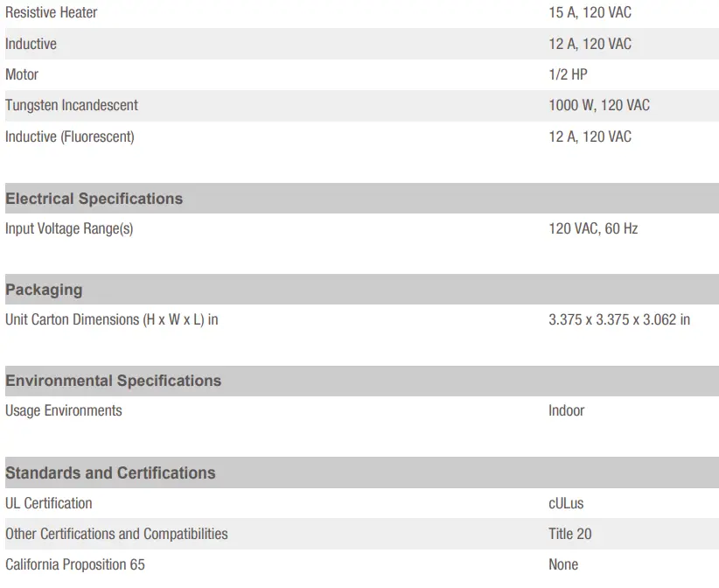Select the Standards and Certifications header
Image resolution: width=719 pixels, height=588 pixels.
click(x=110, y=472)
